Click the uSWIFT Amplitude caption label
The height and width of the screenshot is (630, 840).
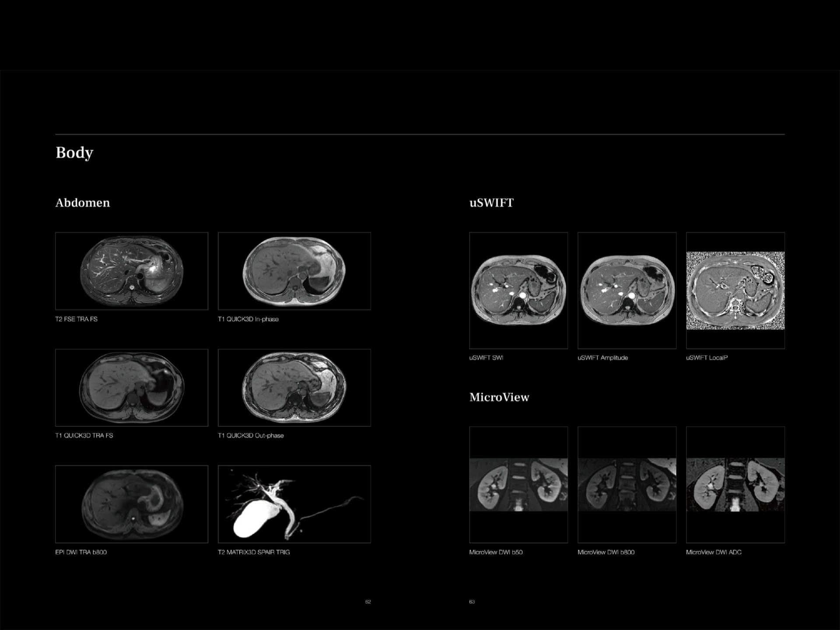(x=602, y=357)
